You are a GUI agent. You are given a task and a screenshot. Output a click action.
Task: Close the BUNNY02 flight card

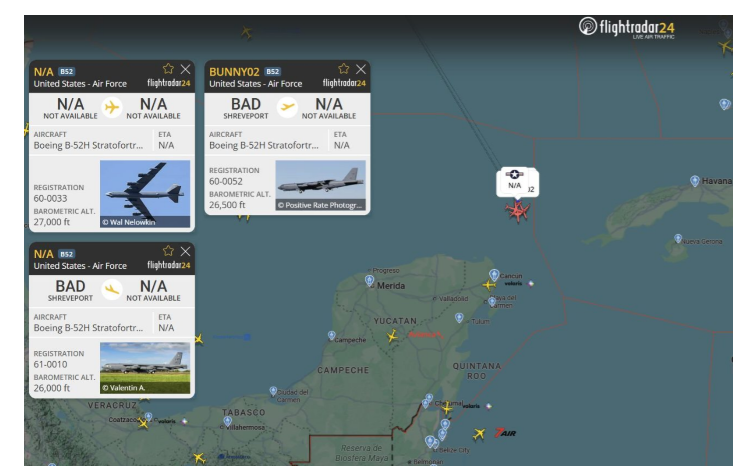point(361,69)
